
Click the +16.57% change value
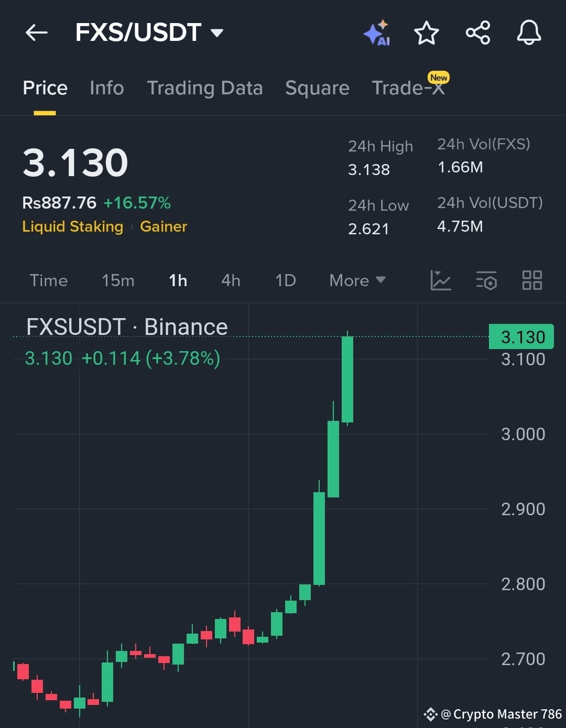(137, 203)
